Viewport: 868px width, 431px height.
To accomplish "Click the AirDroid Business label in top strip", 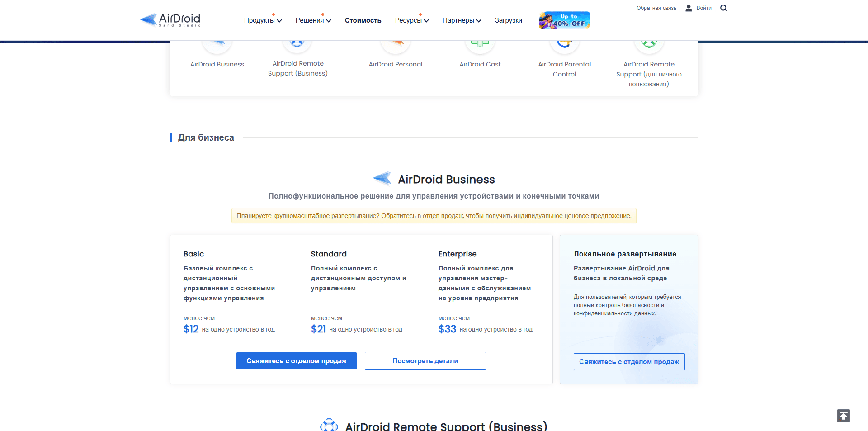I will click(x=217, y=64).
